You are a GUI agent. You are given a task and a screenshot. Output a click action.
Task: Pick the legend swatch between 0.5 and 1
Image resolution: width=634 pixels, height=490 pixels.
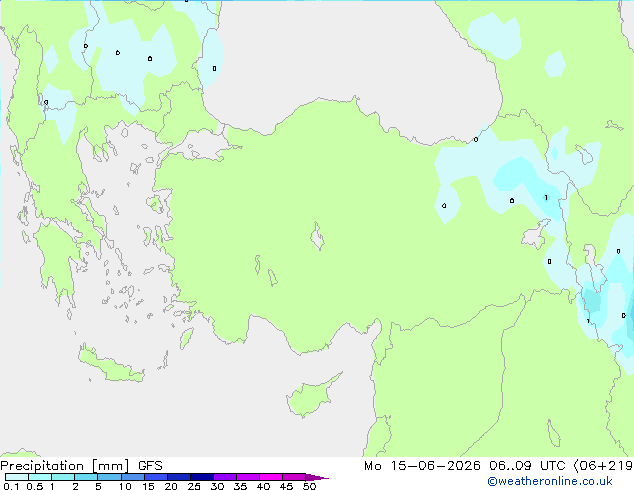click(40, 477)
